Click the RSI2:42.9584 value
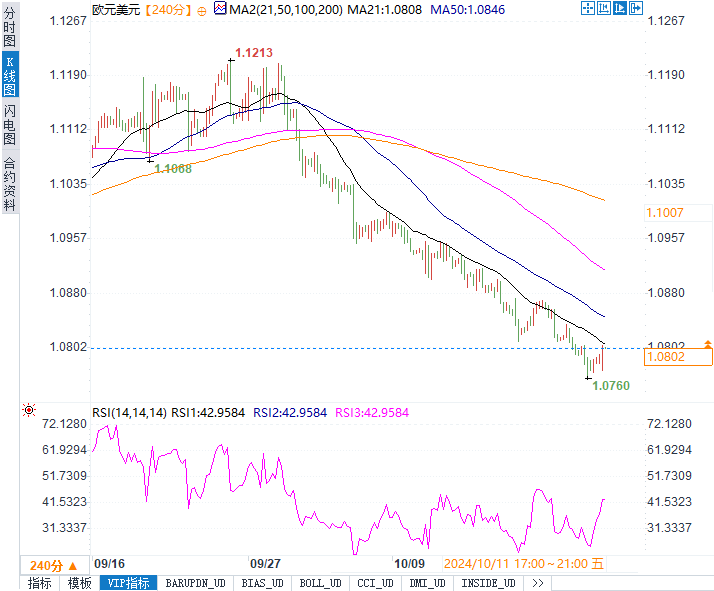Screen dimensions: 714x591 [290, 413]
